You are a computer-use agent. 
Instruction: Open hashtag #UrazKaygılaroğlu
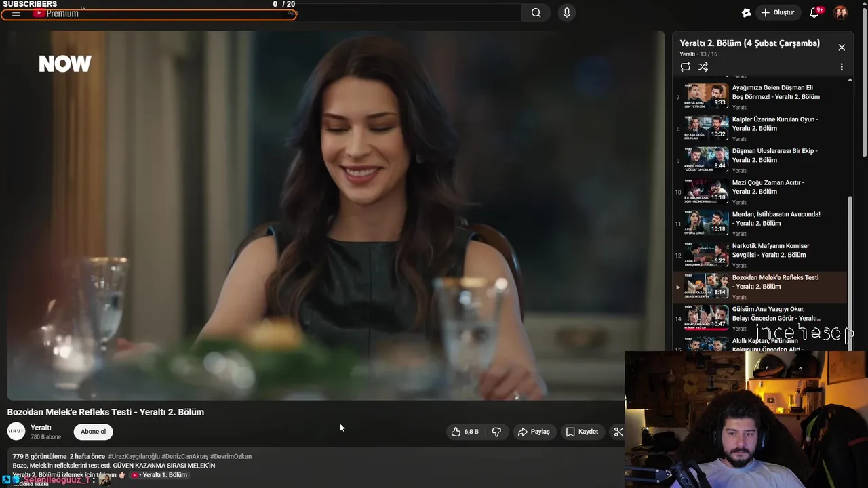pos(134,456)
